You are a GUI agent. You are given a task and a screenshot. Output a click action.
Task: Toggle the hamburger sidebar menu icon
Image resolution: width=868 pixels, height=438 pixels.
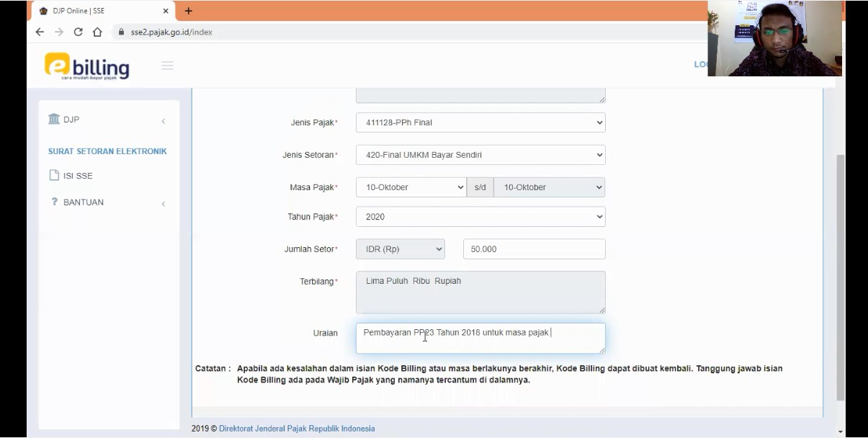[x=167, y=66]
